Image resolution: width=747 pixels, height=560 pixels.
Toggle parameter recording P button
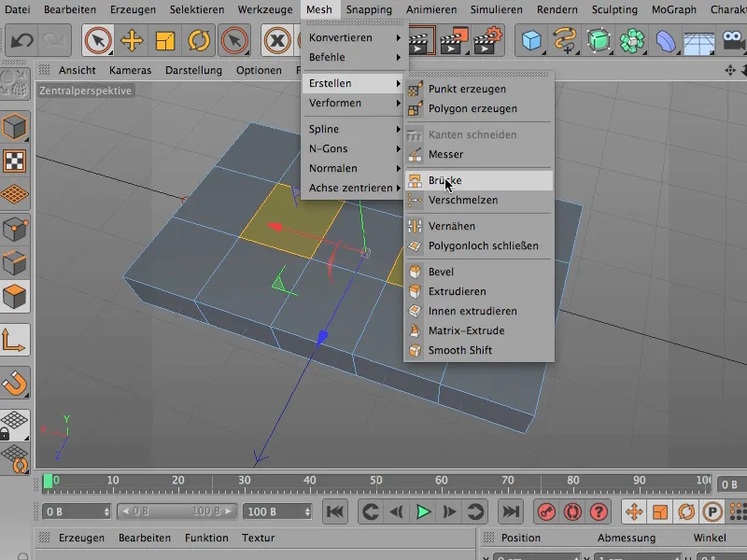pos(712,511)
